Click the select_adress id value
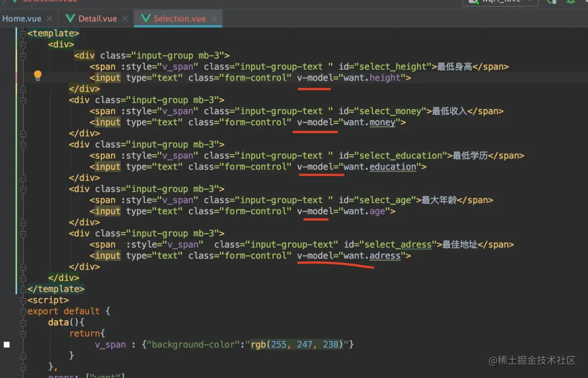Viewport: 588px width, 378px height. pos(398,245)
